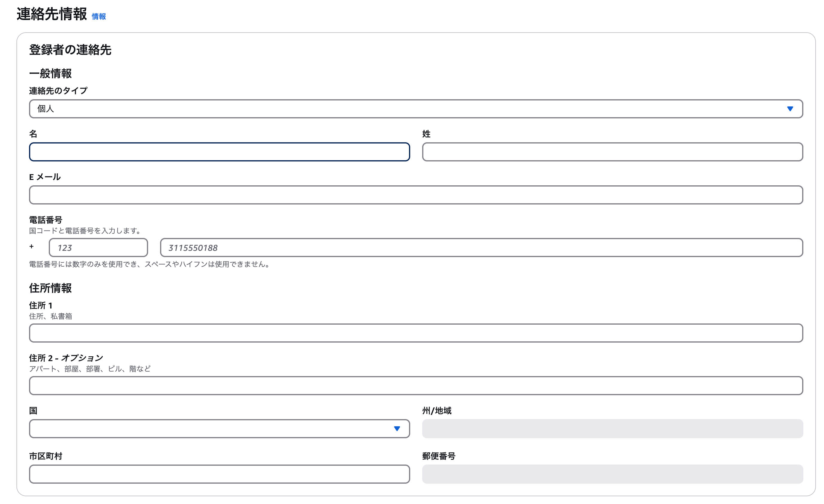This screenshot has height=504, width=824.
Task: Focus the 市区町村 city input
Action: pyautogui.click(x=219, y=474)
